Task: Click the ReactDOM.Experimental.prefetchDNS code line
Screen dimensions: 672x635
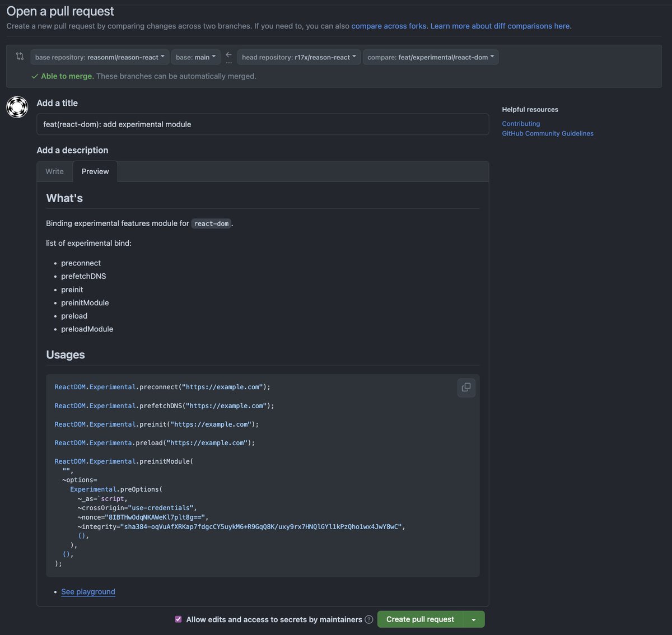Action: 164,405
